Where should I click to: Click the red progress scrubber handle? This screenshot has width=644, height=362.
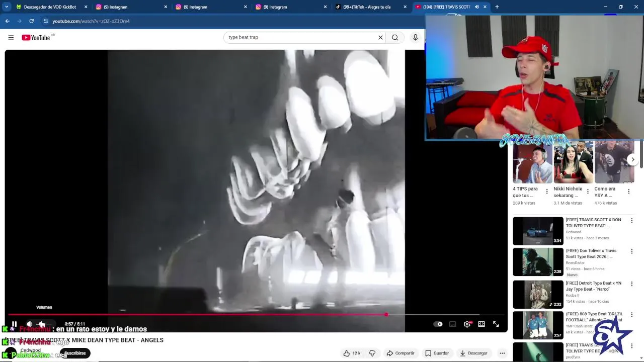click(386, 315)
